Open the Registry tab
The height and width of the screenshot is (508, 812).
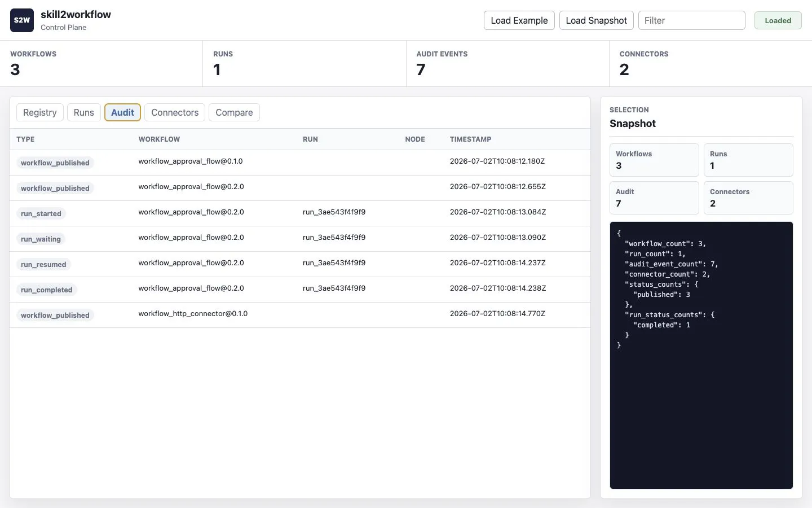tap(40, 112)
